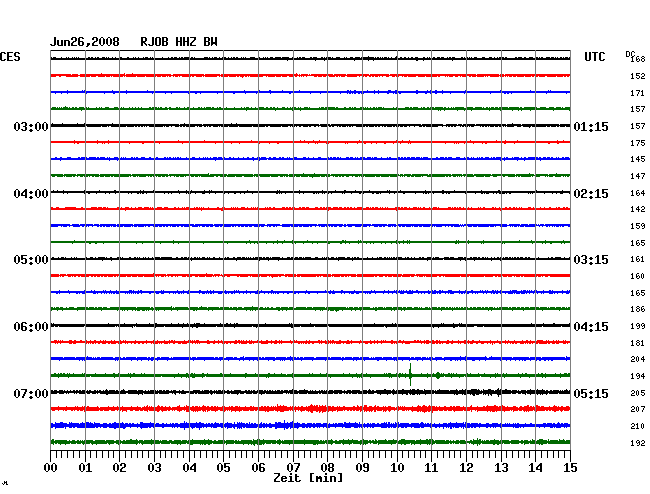Click DC value 194
650x494 pixels.
tap(638, 376)
